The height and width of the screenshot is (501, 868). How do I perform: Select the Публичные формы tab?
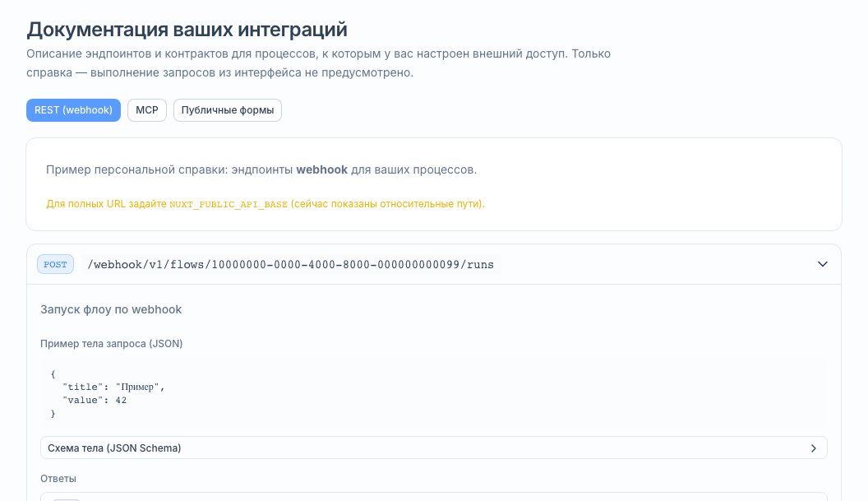click(228, 110)
